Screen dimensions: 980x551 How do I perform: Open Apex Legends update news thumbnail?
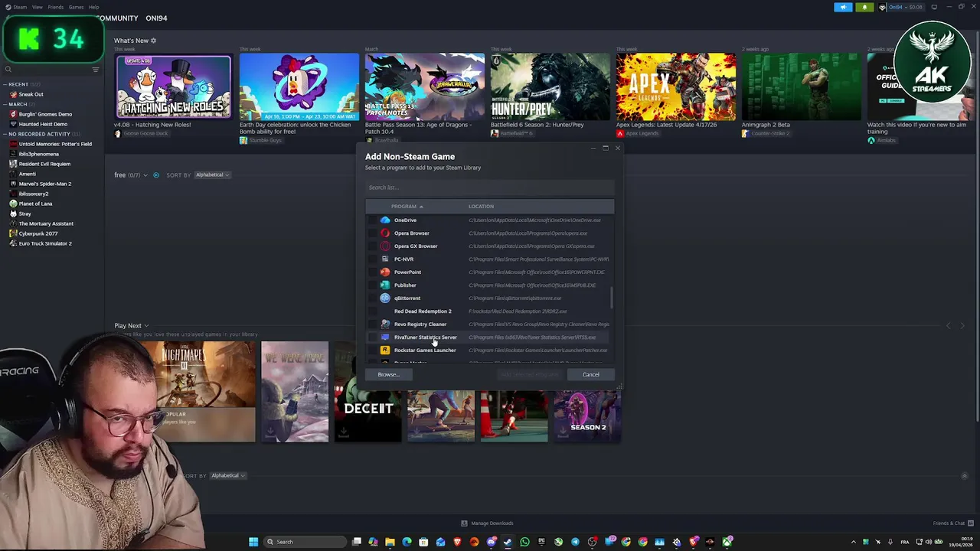pyautogui.click(x=676, y=86)
